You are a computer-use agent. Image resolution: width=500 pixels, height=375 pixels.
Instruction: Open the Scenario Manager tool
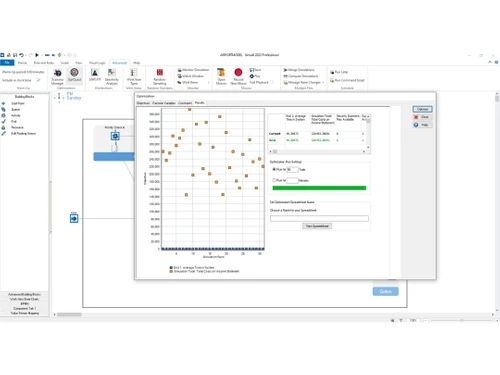click(57, 76)
